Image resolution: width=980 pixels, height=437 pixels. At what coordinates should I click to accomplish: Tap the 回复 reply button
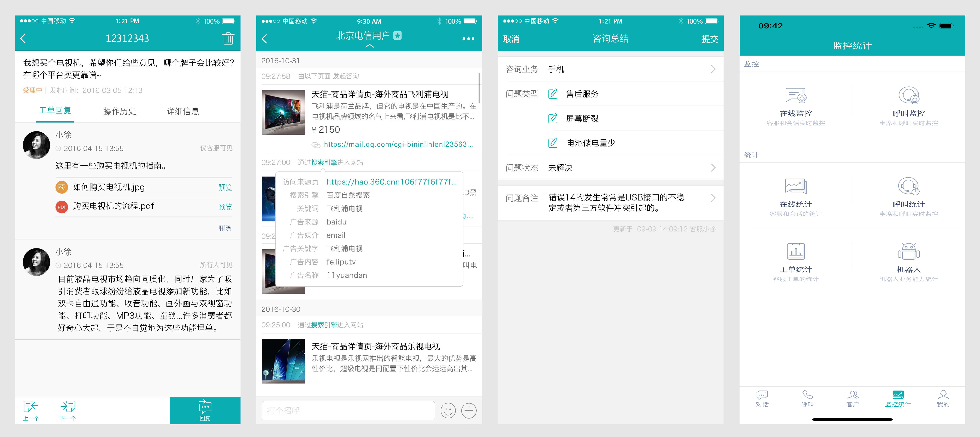[205, 411]
